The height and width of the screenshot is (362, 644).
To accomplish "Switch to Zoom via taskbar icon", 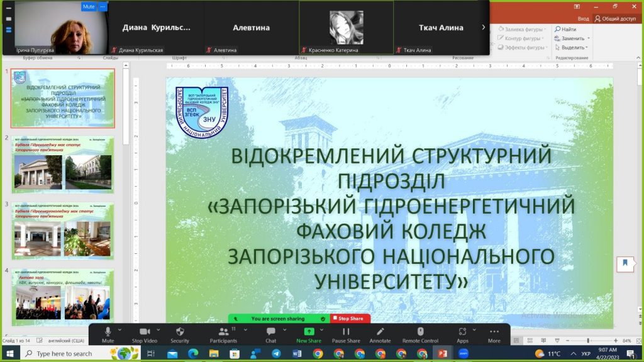I will (464, 353).
